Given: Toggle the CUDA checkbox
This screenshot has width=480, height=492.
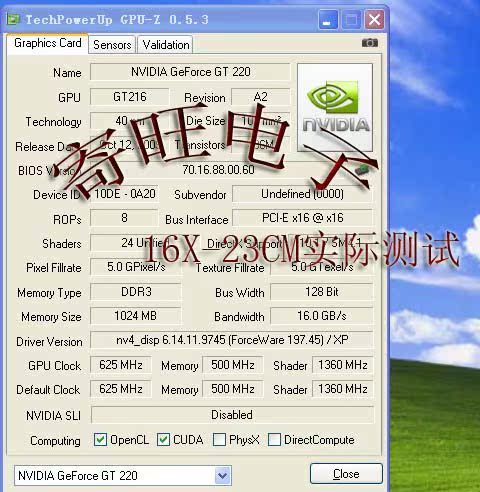Looking at the screenshot, I should tap(163, 439).
